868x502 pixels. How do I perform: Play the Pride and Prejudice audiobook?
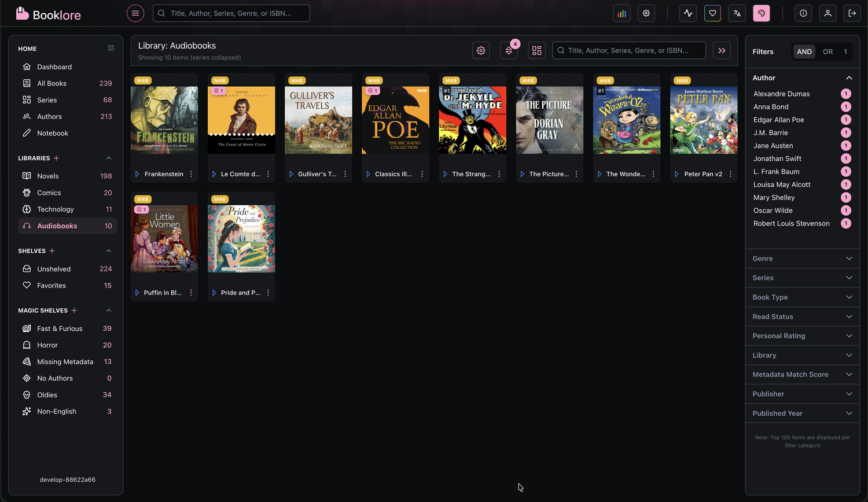[x=214, y=293]
